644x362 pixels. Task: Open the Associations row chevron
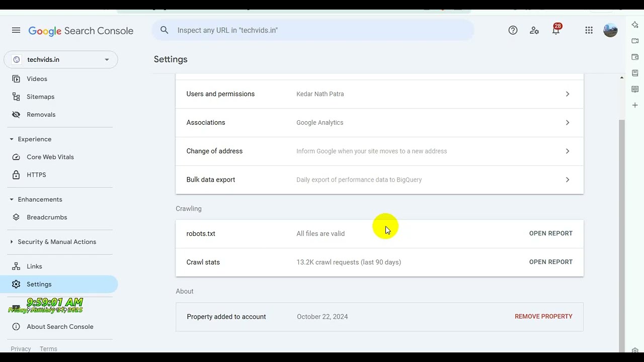[x=567, y=123]
